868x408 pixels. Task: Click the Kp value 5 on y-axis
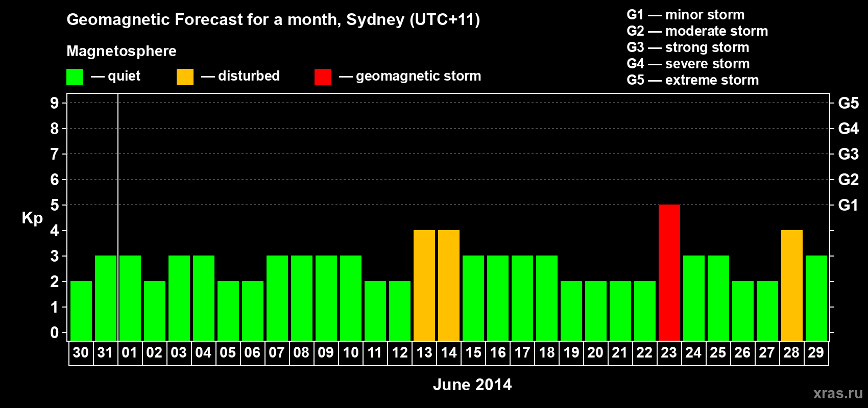tap(55, 205)
